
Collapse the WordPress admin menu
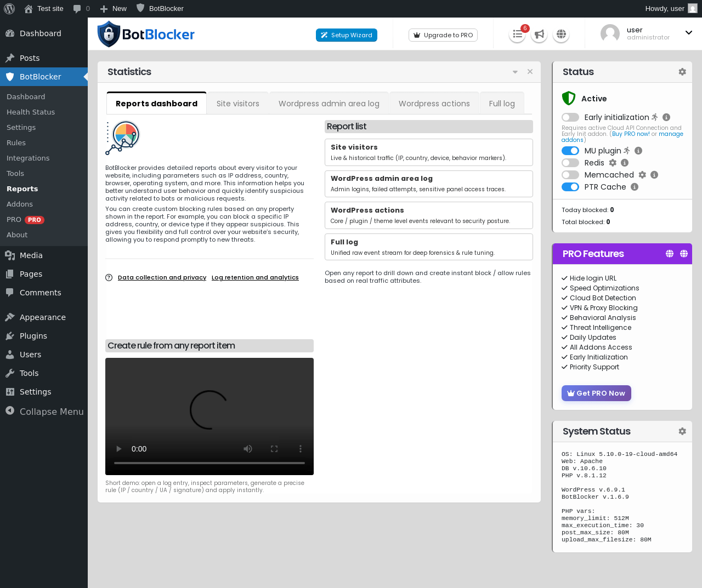[x=44, y=412]
